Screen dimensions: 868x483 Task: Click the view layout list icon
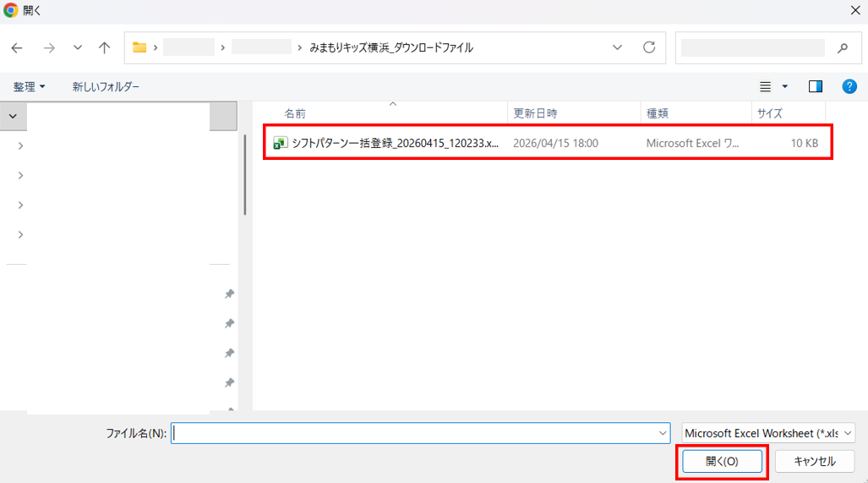(x=766, y=86)
